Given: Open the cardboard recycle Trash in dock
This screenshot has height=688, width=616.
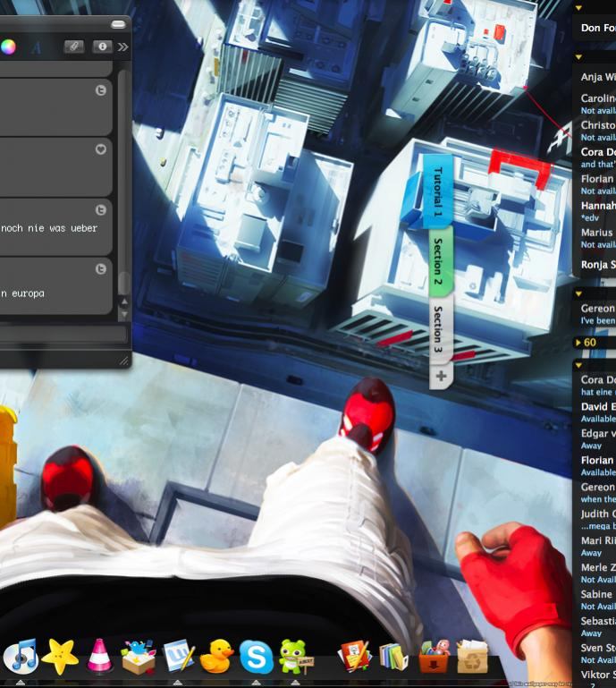Looking at the screenshot, I should point(473,657).
